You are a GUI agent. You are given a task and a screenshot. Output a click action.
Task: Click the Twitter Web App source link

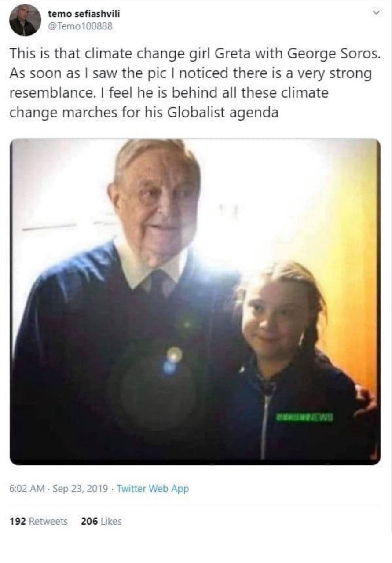coord(153,489)
